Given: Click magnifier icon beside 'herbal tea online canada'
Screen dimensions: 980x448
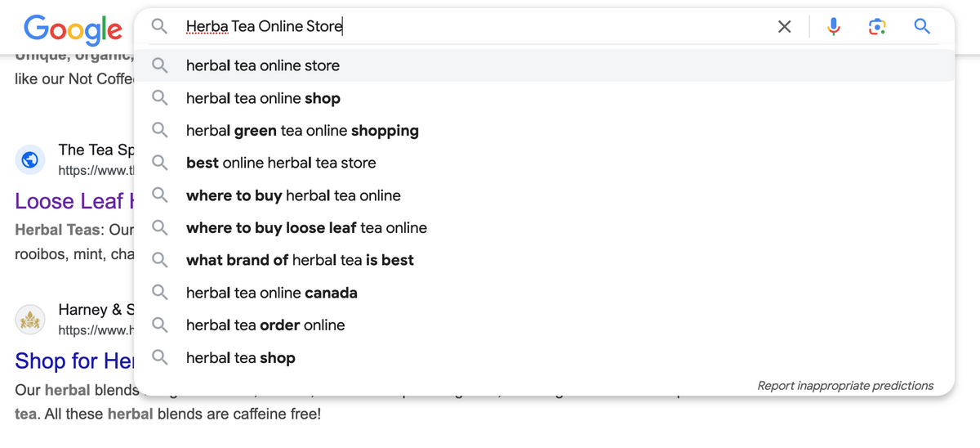Looking at the screenshot, I should [x=160, y=293].
